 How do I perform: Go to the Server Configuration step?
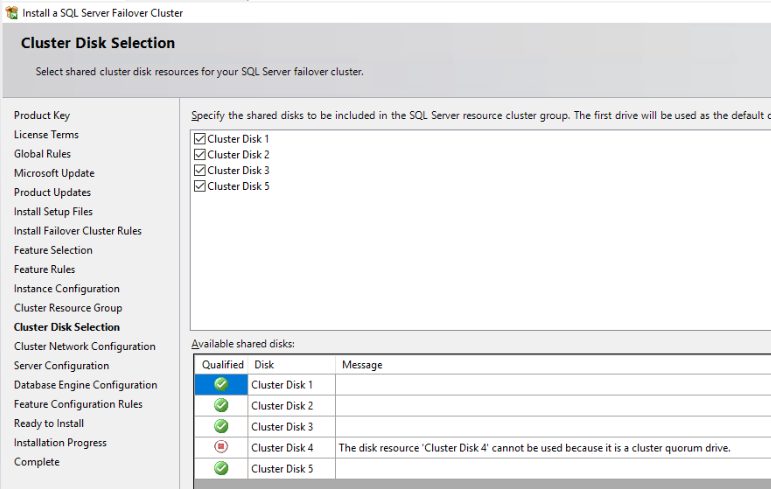61,366
